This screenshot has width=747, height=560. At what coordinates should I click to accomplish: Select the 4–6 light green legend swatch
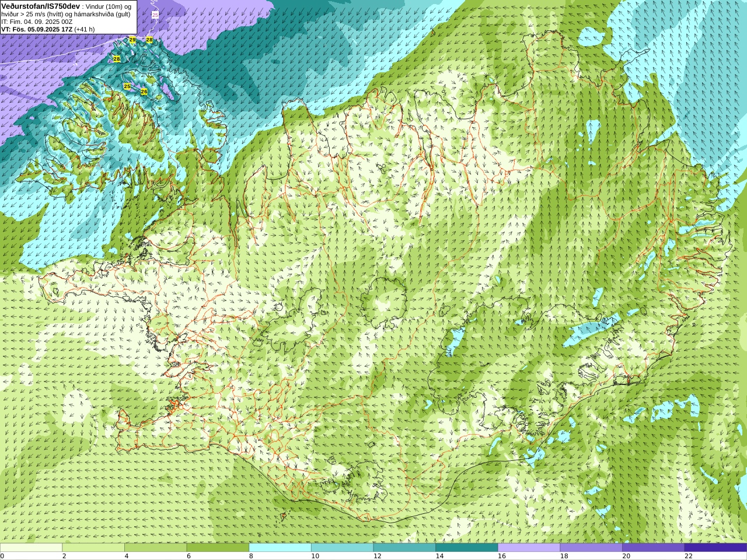(x=155, y=548)
